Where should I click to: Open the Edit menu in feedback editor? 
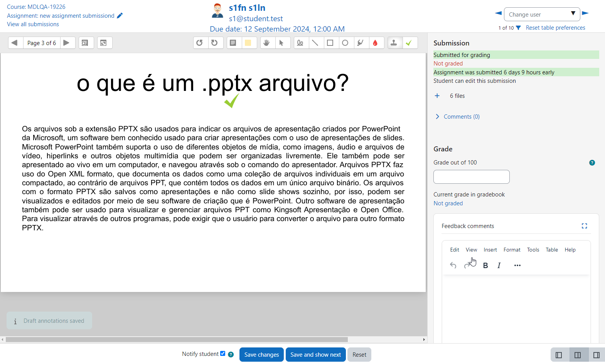click(x=455, y=250)
